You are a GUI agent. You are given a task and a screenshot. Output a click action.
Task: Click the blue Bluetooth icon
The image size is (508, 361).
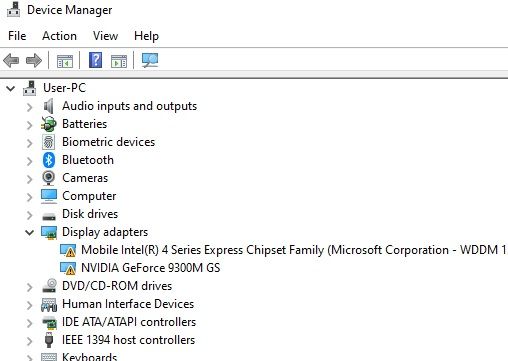tap(49, 160)
